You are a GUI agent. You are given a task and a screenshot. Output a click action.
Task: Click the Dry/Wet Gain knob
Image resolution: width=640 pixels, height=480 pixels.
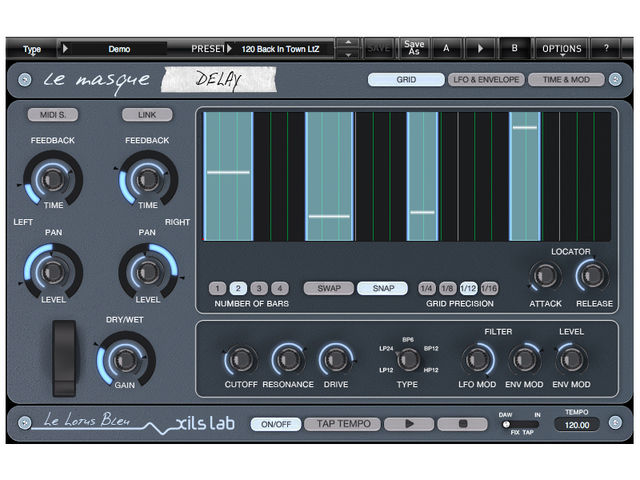[x=125, y=359]
